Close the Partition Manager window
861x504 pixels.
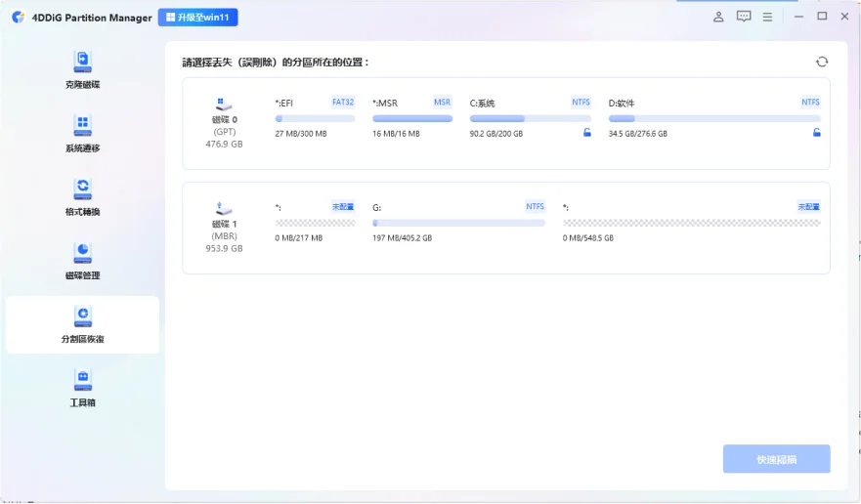click(x=844, y=17)
